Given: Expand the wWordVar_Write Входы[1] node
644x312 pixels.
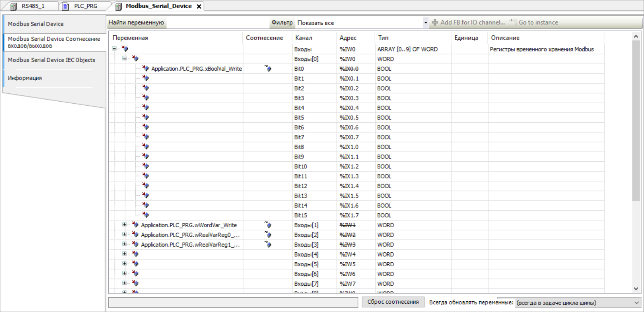Looking at the screenshot, I should (x=124, y=225).
